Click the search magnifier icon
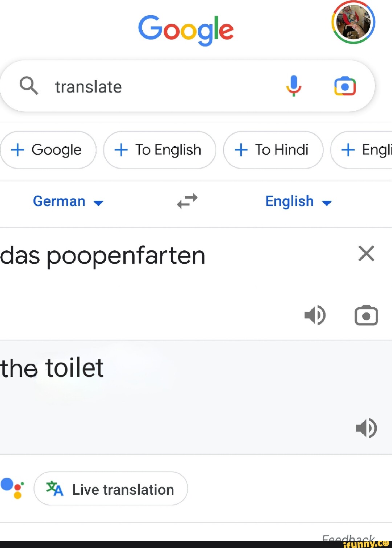392x548 pixels. (x=29, y=86)
